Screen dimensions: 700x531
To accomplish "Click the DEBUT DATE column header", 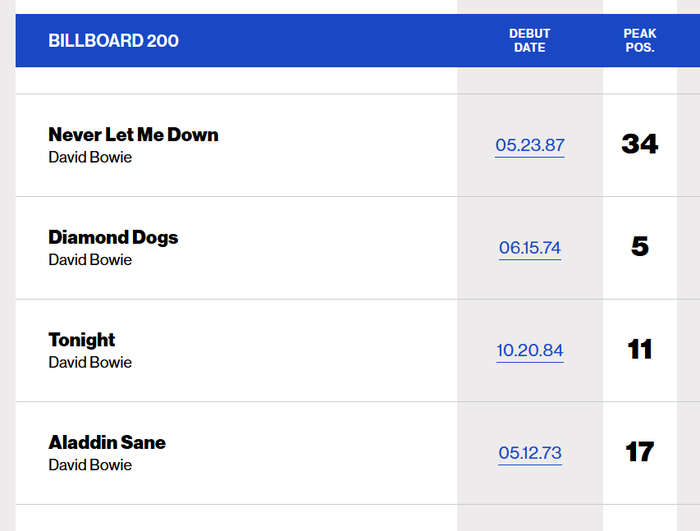I will pyautogui.click(x=530, y=41).
